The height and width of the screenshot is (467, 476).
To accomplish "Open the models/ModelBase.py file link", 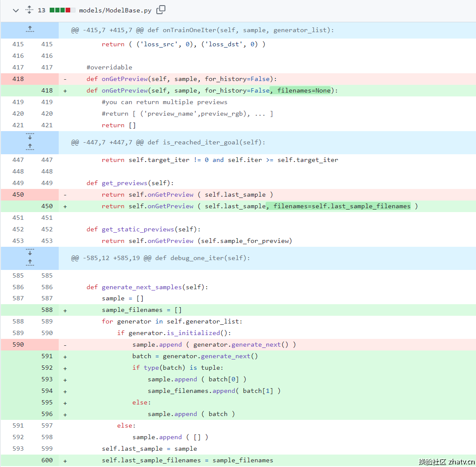I will click(x=115, y=10).
